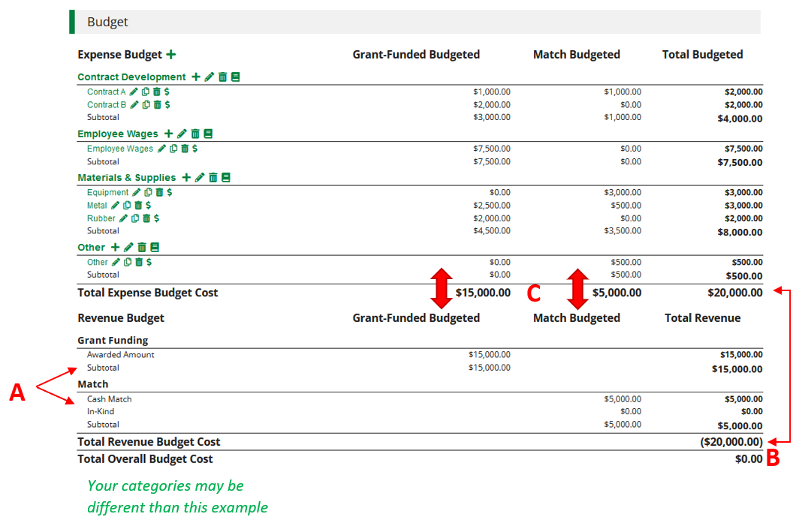Open the Rubber item link
This screenshot has width=802, height=532.
(x=101, y=218)
